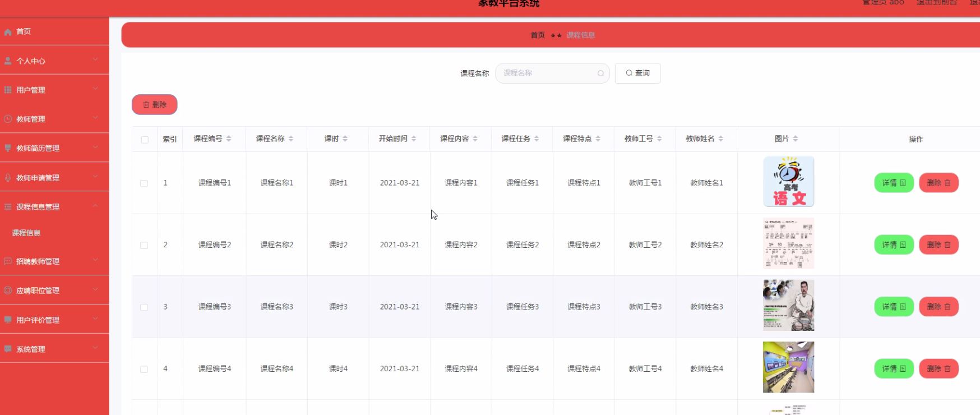980x415 pixels.
Task: Sort by 图片 column arrows
Action: tap(795, 139)
